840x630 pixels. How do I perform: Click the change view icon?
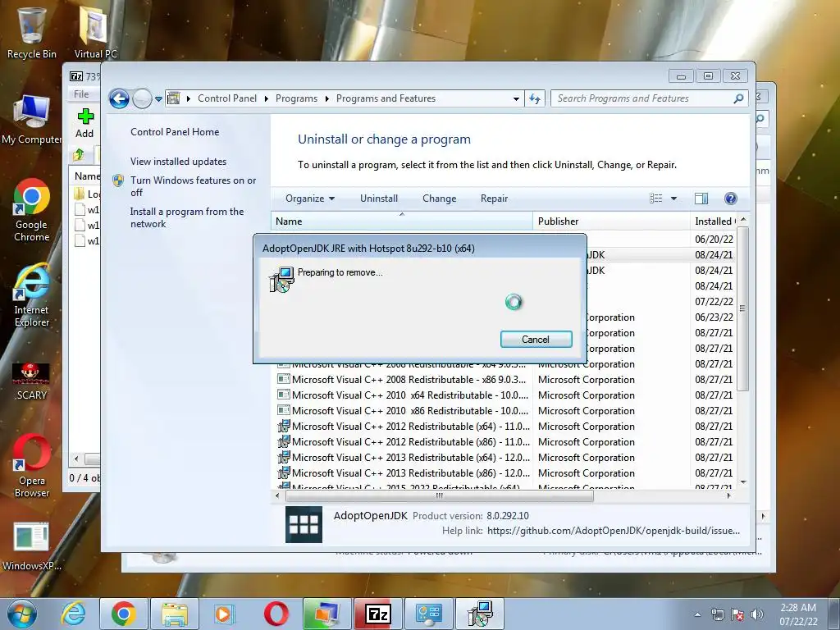click(x=655, y=199)
